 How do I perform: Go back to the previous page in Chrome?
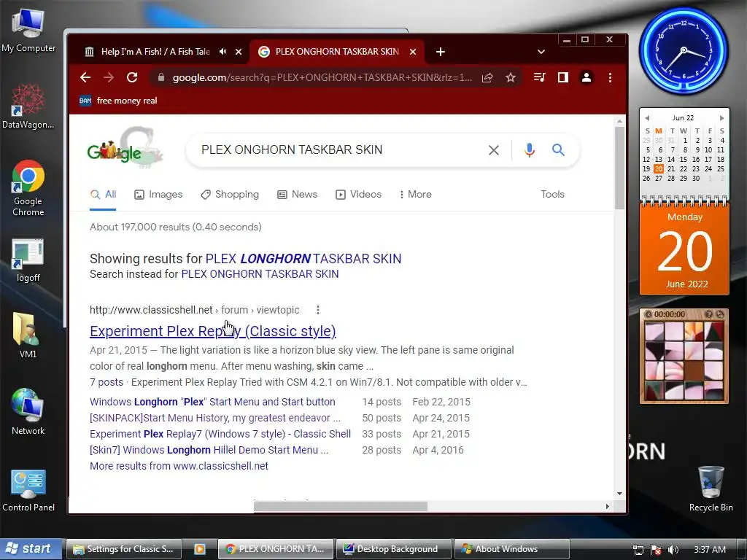(x=85, y=77)
